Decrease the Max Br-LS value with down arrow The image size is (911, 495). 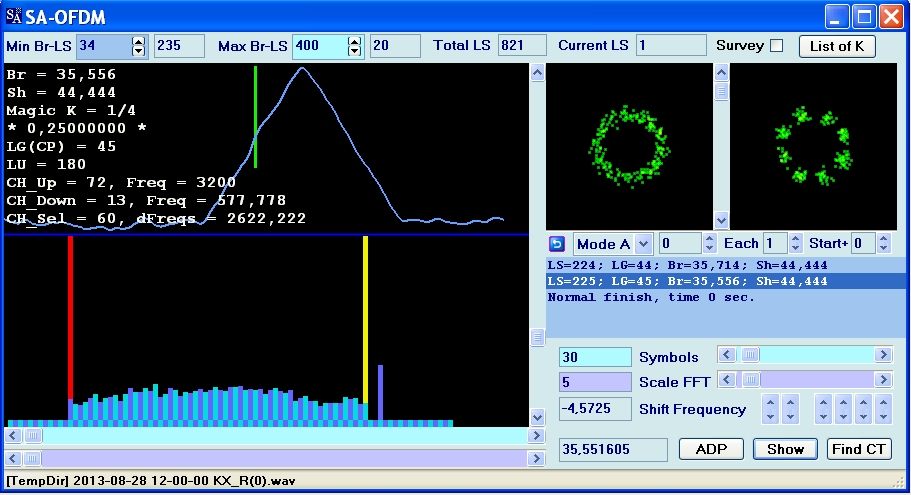point(354,51)
